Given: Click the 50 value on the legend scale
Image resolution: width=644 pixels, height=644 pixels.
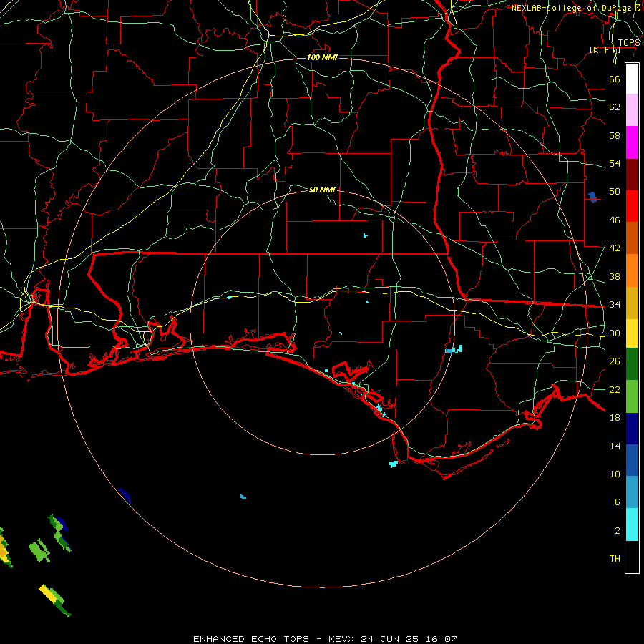Looking at the screenshot, I should click(x=615, y=192).
